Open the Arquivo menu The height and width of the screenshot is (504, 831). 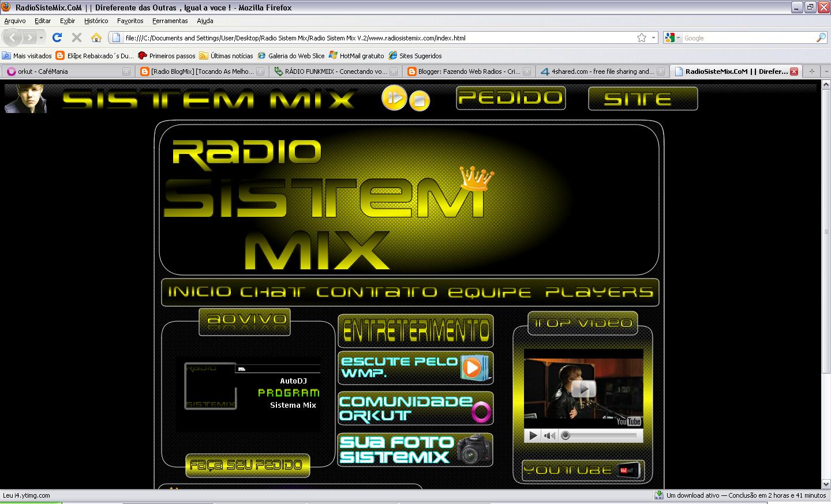pyautogui.click(x=15, y=21)
